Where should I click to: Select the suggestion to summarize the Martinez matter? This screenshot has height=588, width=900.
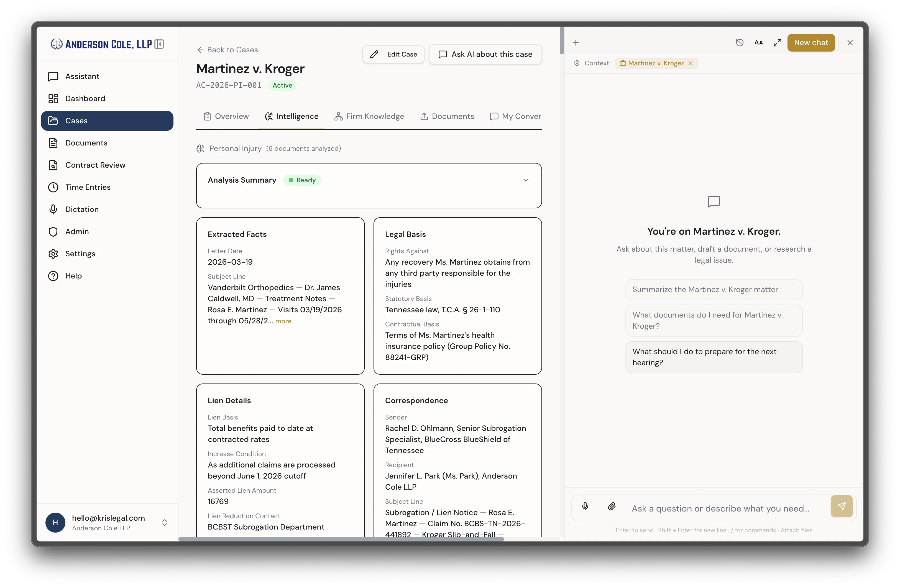coord(713,289)
